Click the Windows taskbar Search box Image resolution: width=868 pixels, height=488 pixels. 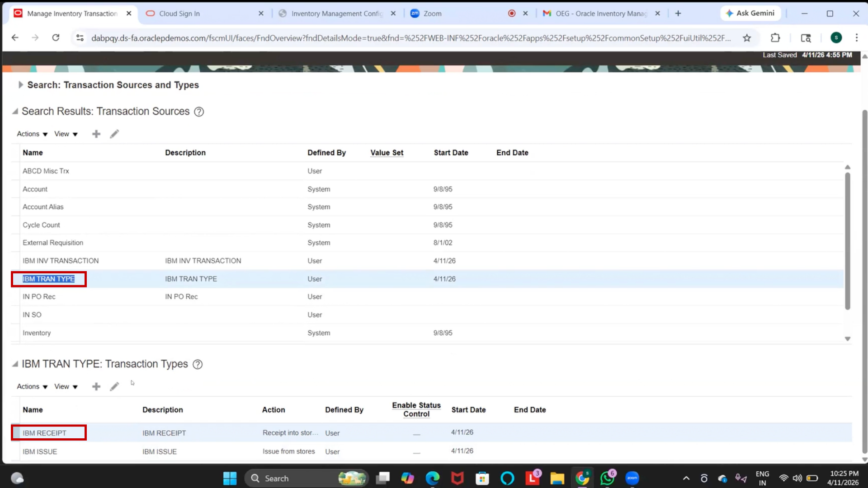[x=307, y=478]
